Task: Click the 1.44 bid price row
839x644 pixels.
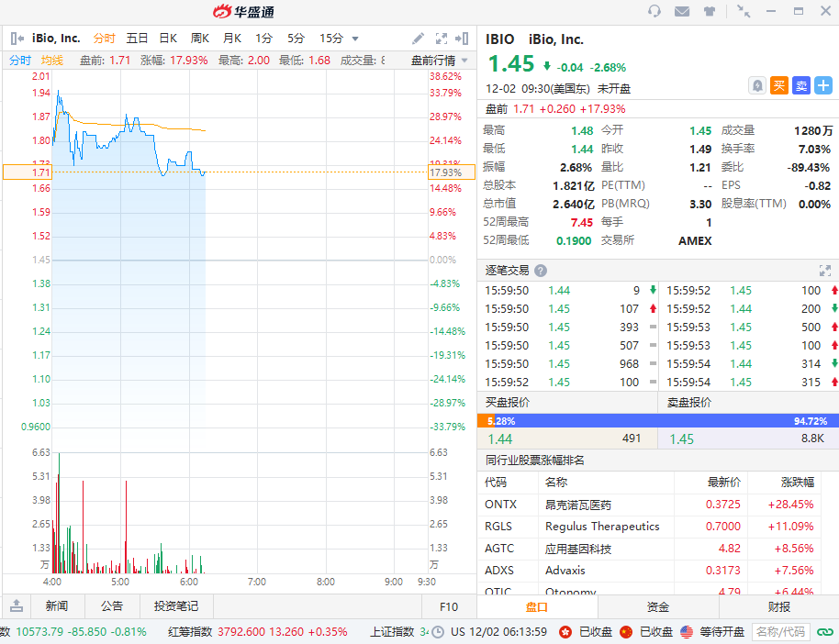Action: pyautogui.click(x=567, y=439)
